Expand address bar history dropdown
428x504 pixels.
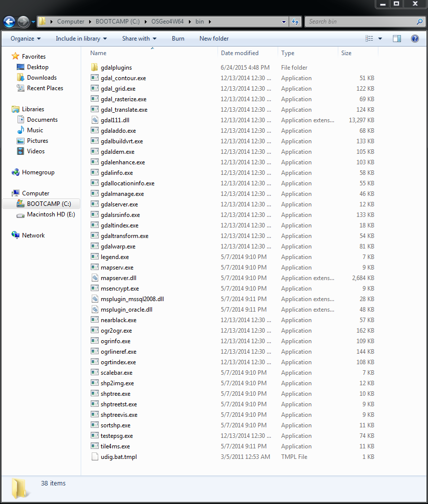pos(284,22)
